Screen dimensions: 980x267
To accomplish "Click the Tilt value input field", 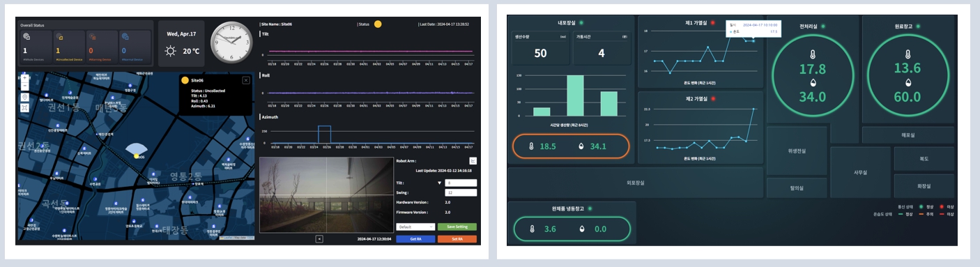I will coord(460,183).
